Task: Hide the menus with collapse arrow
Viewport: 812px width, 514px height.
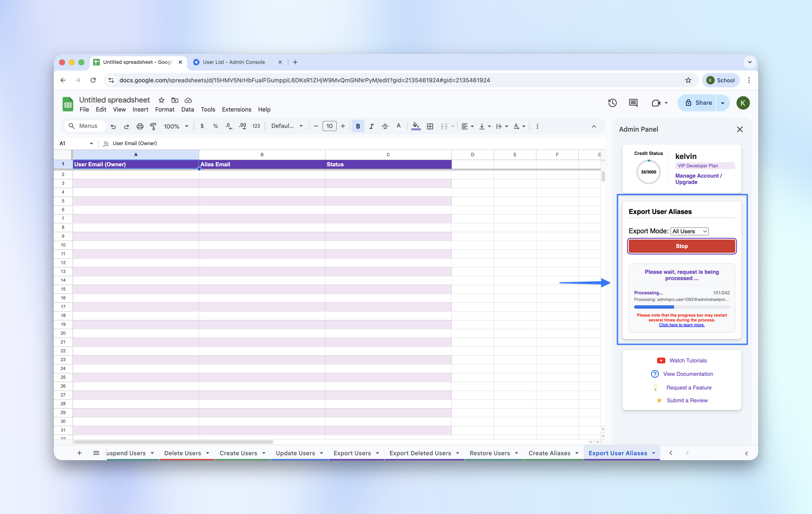Action: pos(593,126)
